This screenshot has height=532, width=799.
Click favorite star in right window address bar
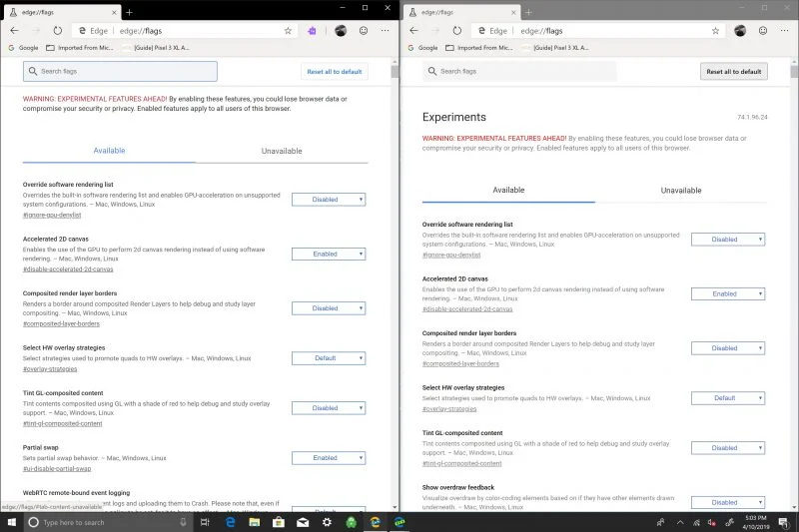click(x=715, y=31)
